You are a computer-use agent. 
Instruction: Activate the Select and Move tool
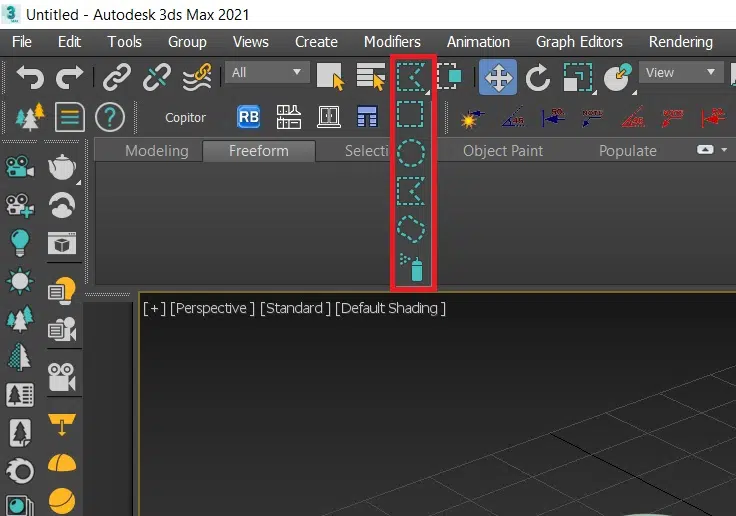pos(497,75)
